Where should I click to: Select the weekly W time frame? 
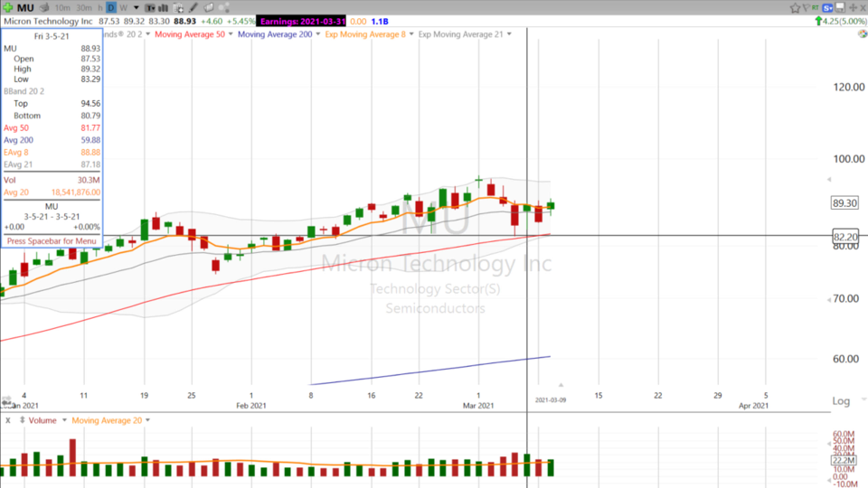click(124, 8)
